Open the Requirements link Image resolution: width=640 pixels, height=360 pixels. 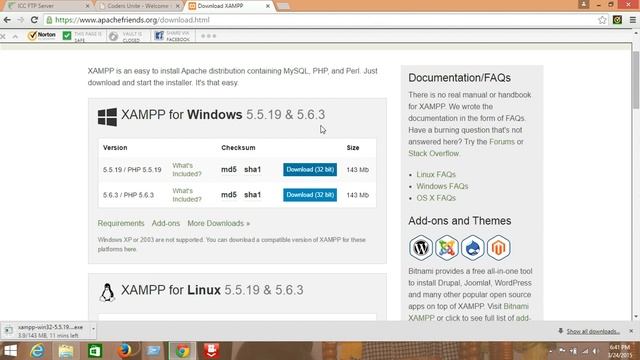pos(121,223)
